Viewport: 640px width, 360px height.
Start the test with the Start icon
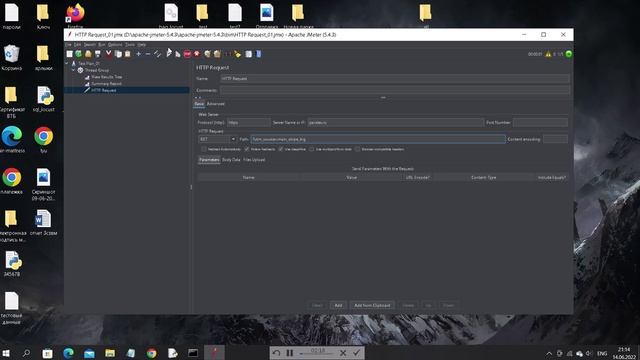coord(169,54)
